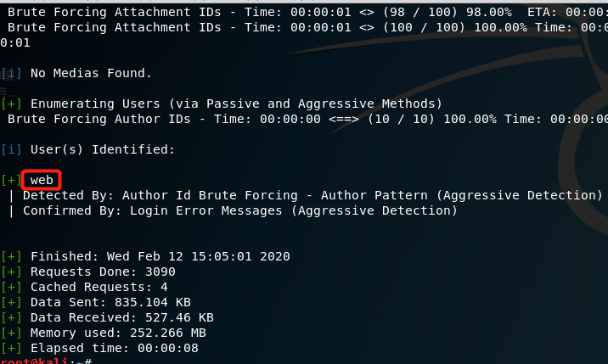The image size is (608, 364).
Task: Select the "No Medias Found." message
Action: click(x=91, y=73)
